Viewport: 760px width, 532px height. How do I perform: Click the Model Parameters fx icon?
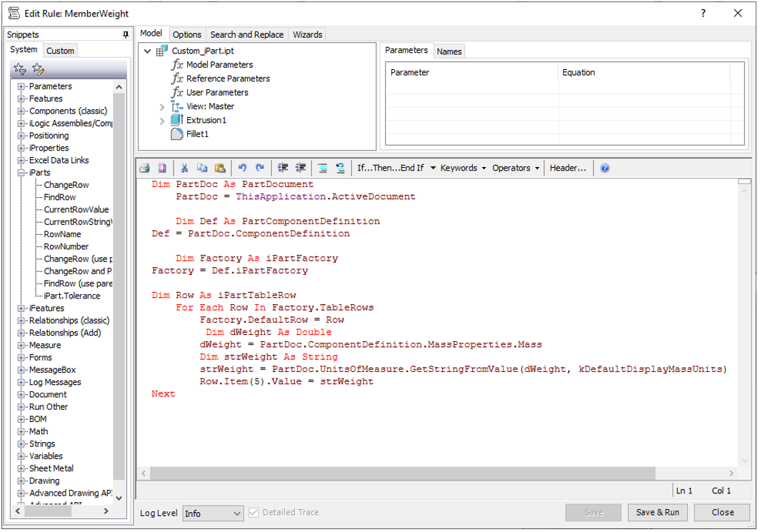coord(177,64)
